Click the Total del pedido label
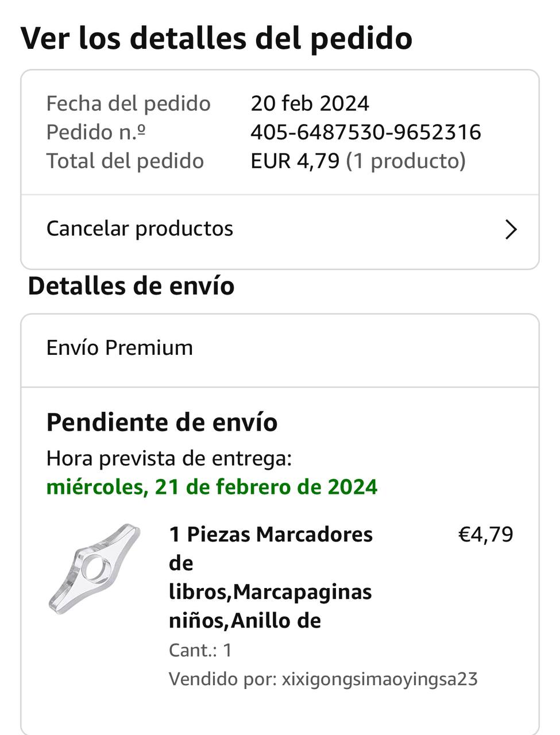 point(125,161)
